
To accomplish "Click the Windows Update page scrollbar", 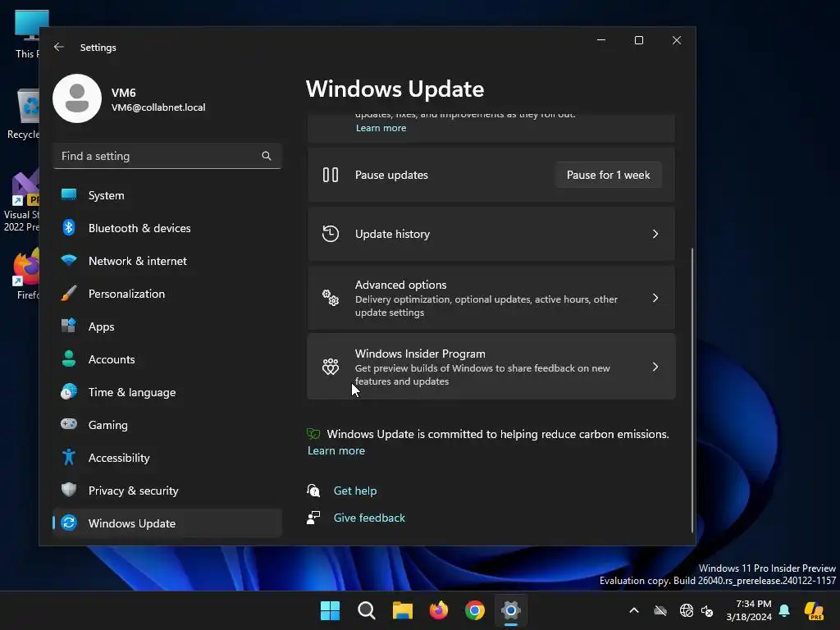I will tap(692, 390).
